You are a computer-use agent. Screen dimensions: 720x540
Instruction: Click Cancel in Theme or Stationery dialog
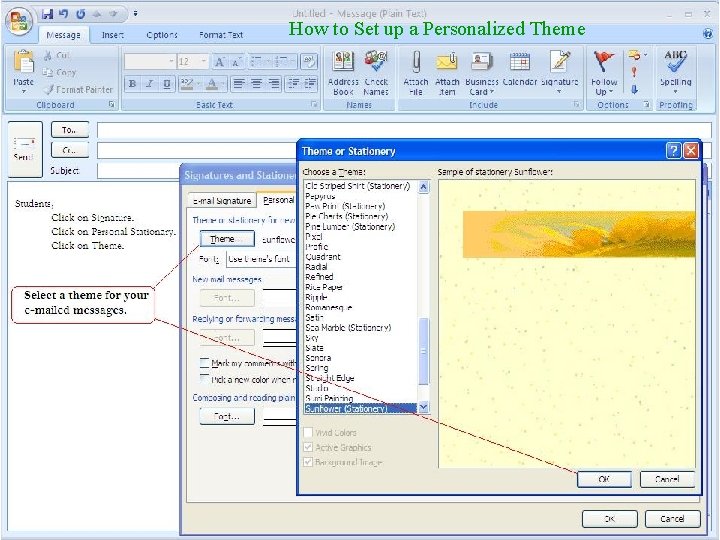coord(667,479)
